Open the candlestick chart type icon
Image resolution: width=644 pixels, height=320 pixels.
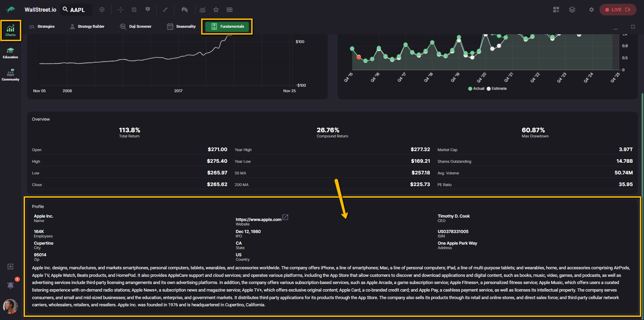(185, 10)
